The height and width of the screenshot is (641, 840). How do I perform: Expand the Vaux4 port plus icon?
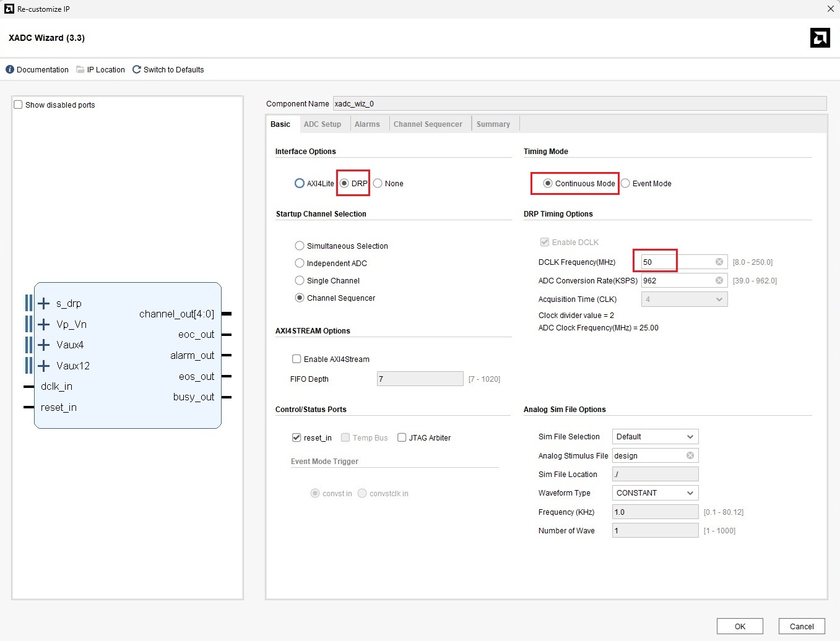[44, 345]
